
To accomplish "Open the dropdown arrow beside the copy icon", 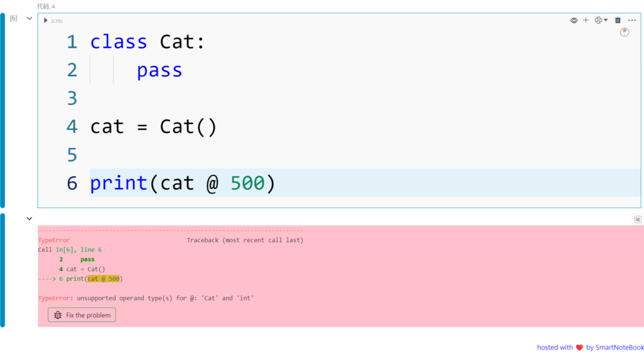I will pos(606,20).
